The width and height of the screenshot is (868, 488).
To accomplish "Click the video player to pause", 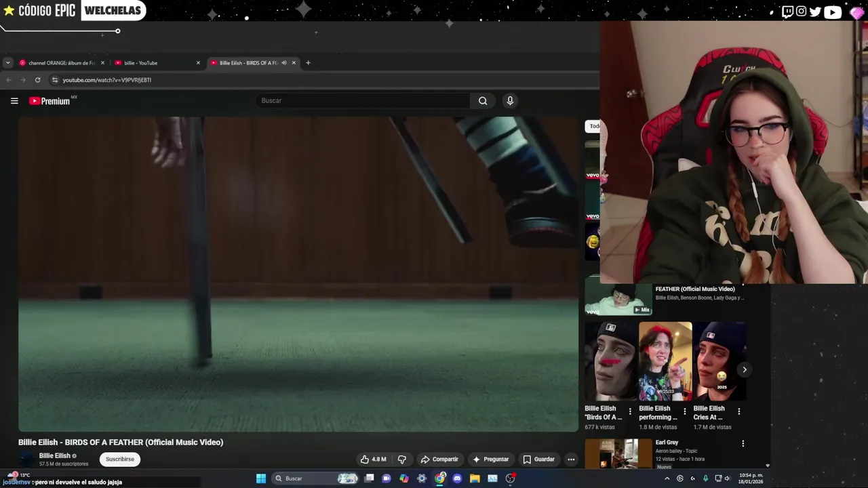I will click(x=298, y=274).
